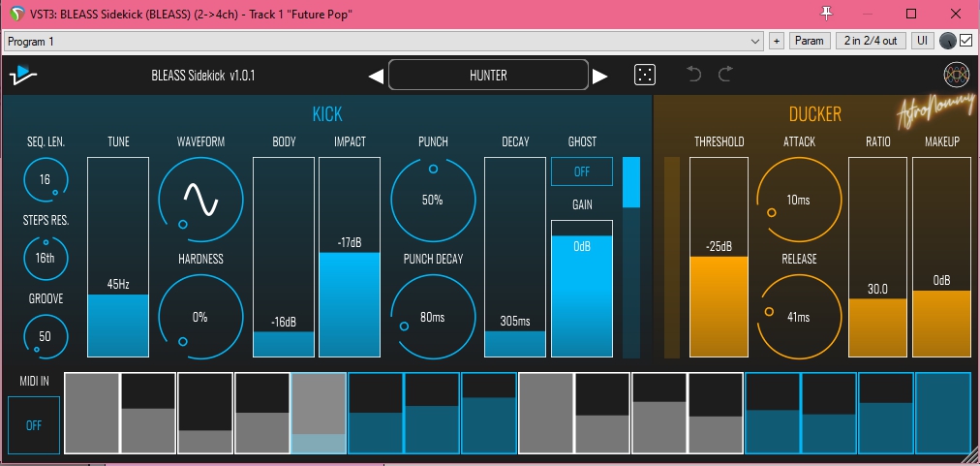
Task: Toggle the MIDI IN OFF button
Action: point(34,425)
